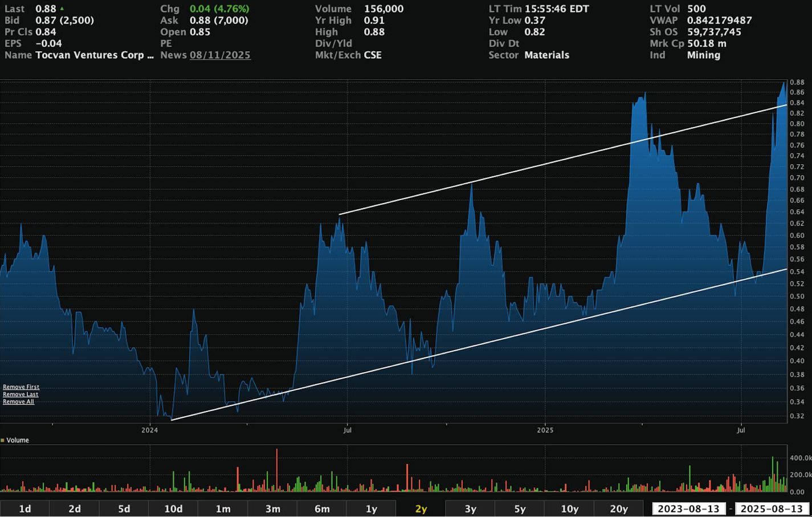Choose the 3y chart period
Viewport: 812px width, 517px height.
click(x=470, y=508)
